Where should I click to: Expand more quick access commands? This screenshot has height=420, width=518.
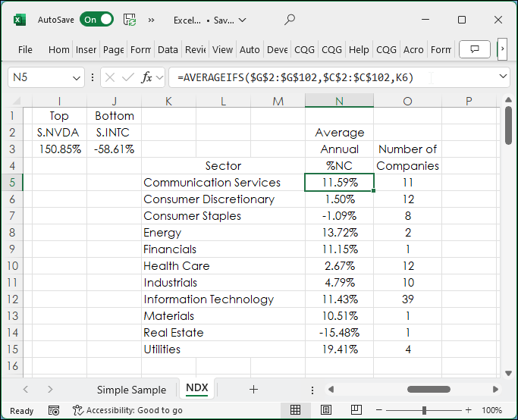(x=151, y=20)
